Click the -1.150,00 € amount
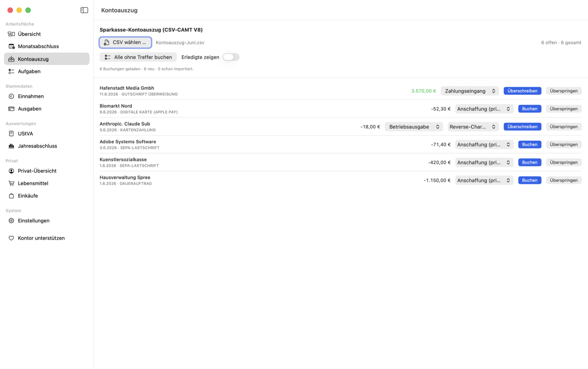This screenshot has height=369, width=588. (437, 180)
